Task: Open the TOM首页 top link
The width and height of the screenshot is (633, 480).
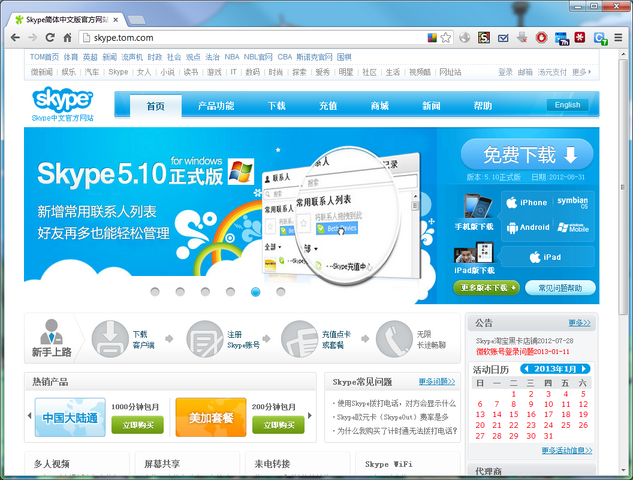Action: (x=44, y=57)
